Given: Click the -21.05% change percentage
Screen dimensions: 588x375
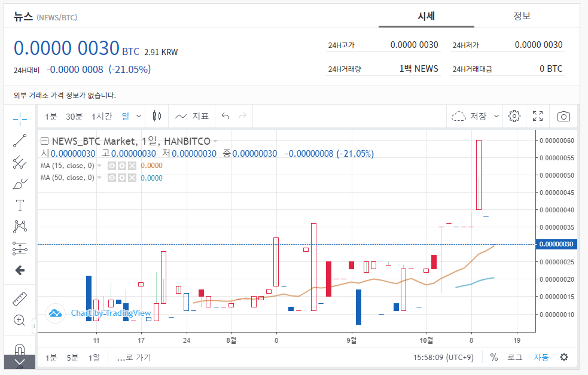Looking at the screenshot, I should pos(130,69).
